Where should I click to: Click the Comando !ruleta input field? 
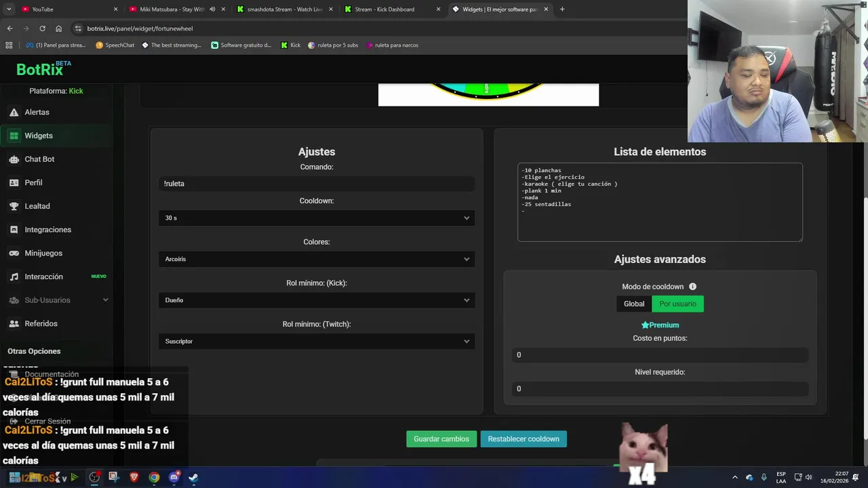pos(317,184)
